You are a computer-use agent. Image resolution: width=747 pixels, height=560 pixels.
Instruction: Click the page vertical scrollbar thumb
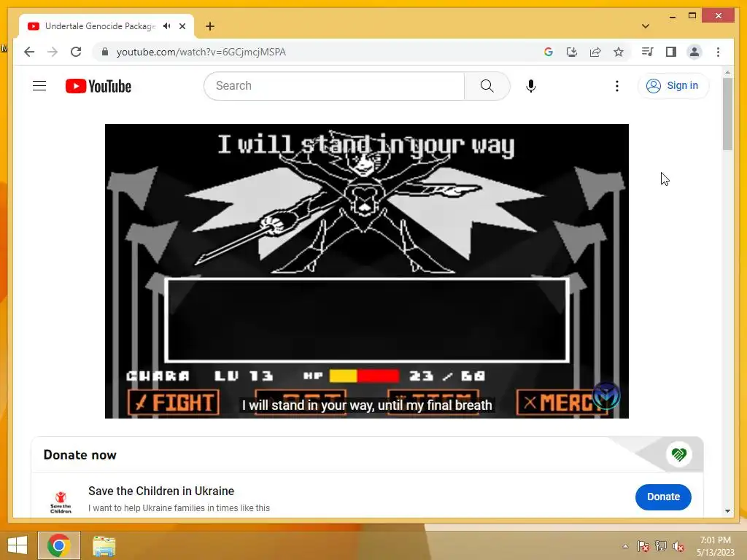click(727, 114)
